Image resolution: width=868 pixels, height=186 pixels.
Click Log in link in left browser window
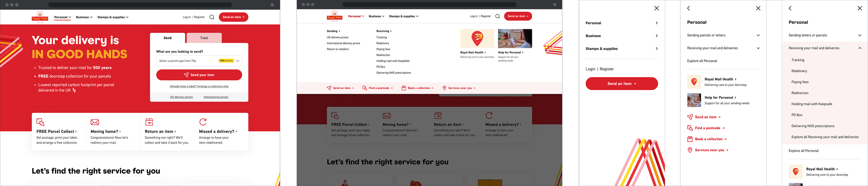pyautogui.click(x=187, y=17)
